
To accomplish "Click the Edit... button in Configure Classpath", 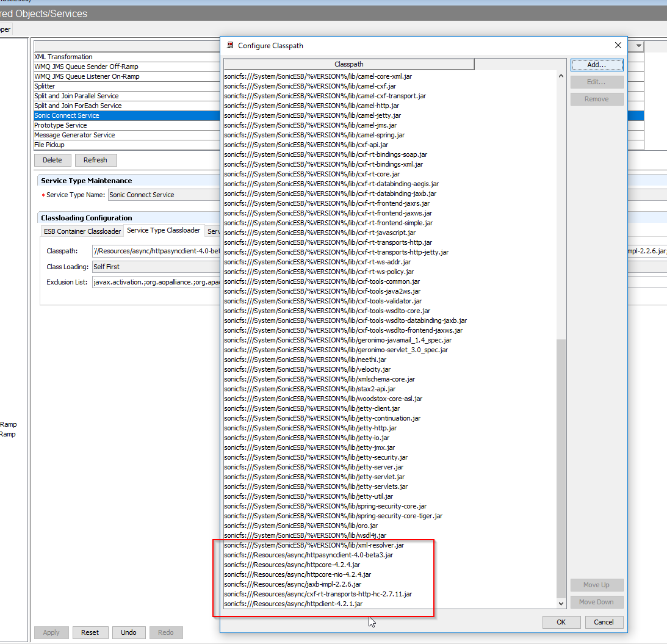I will point(596,82).
